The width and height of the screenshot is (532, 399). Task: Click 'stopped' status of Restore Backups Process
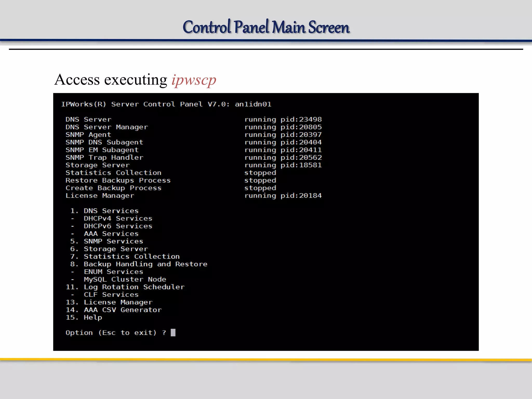[x=260, y=180]
